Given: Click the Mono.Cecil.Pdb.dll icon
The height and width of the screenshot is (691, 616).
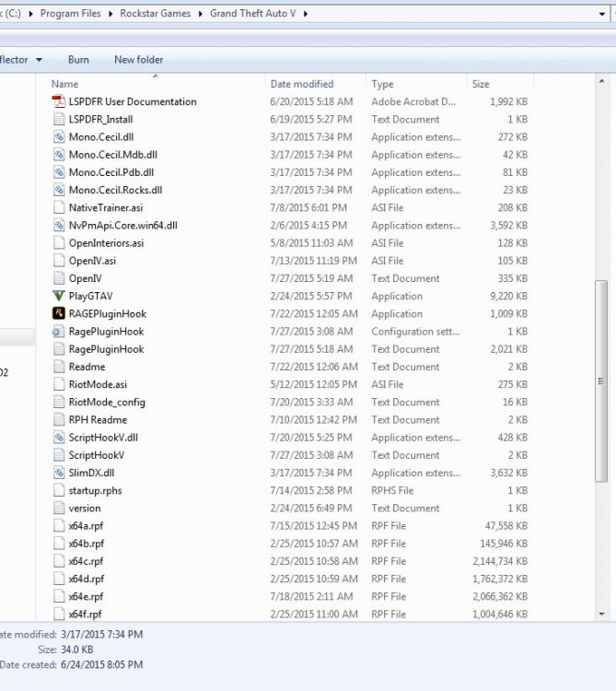Looking at the screenshot, I should pos(59,172).
